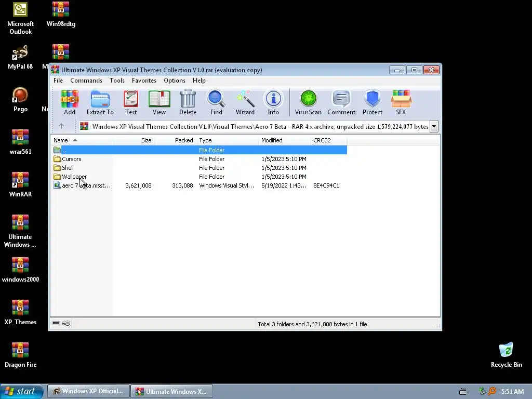Select the Win98rdtg desktop archive
This screenshot has height=399, width=532.
[61, 15]
